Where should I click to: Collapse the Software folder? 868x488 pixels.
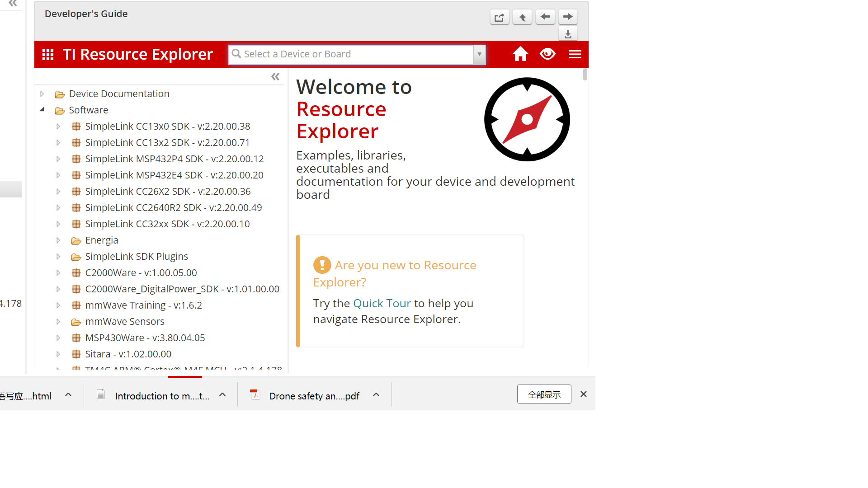coord(42,110)
